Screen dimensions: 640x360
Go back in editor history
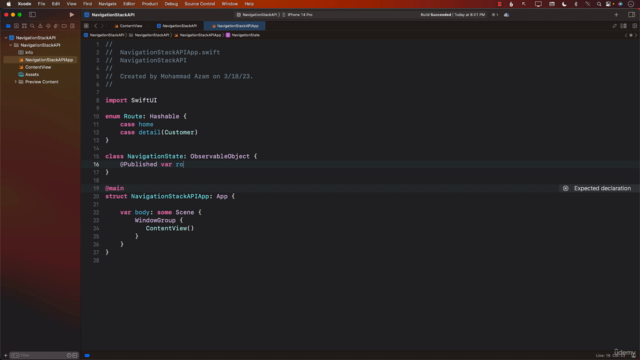point(96,26)
